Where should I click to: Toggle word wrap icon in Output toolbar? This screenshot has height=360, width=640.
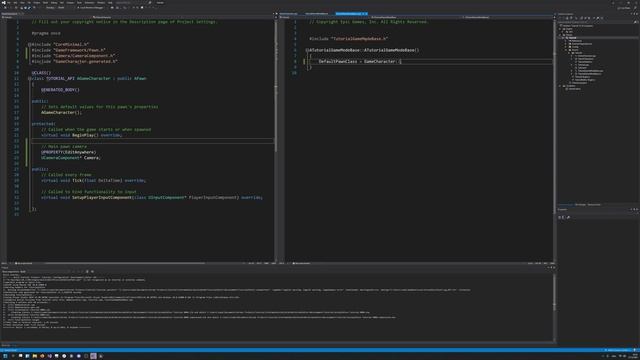[92, 271]
